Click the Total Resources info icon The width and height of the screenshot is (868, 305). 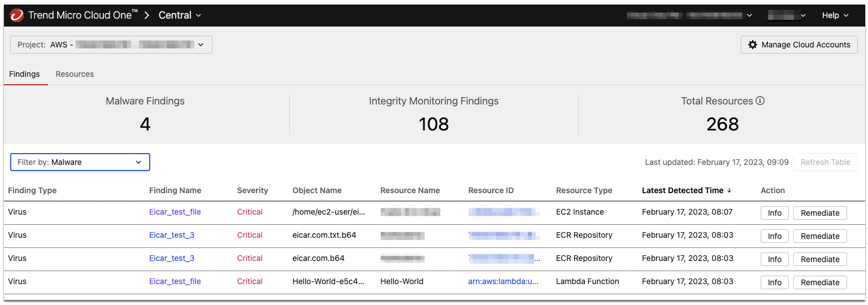760,101
